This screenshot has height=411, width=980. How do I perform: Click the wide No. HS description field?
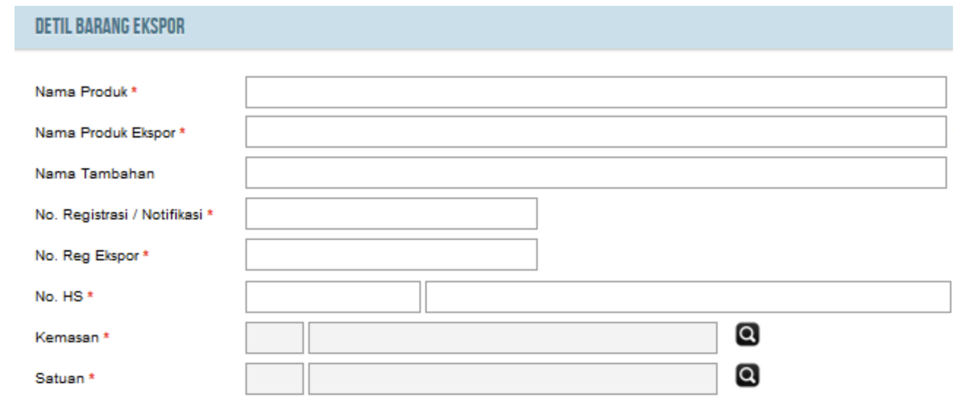688,297
